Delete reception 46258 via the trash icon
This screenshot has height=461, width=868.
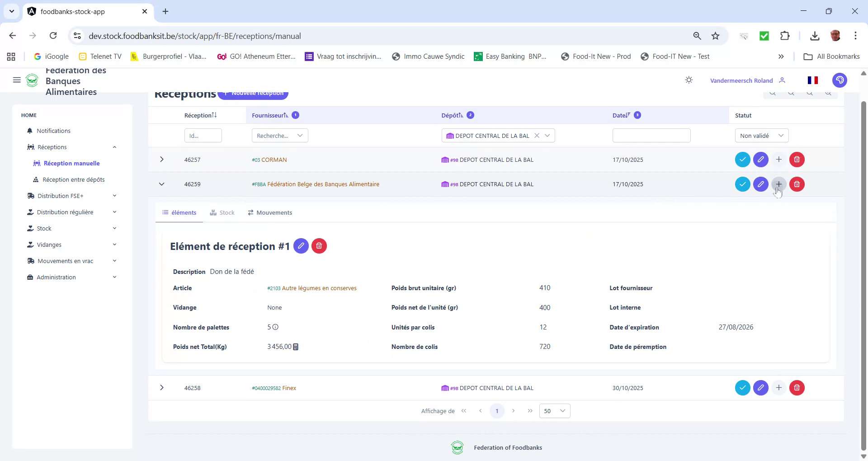[797, 387]
